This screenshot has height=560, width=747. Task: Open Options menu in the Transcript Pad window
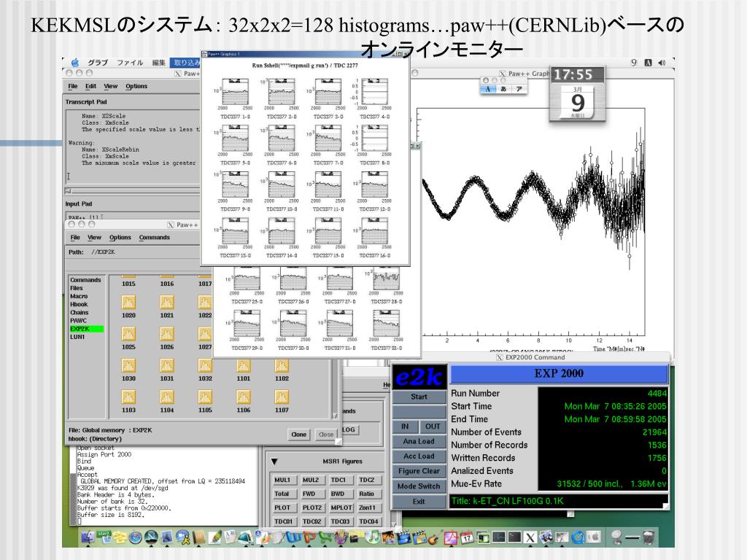pos(136,86)
